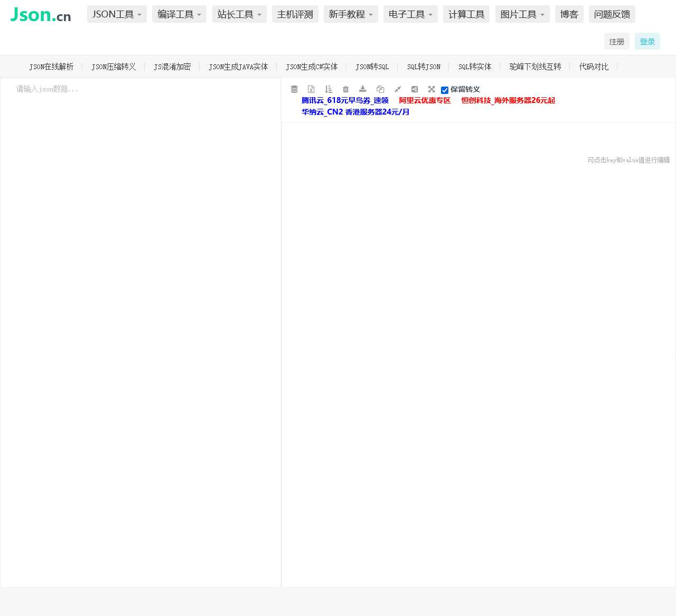This screenshot has width=676, height=616.
Task: Select 博客 in the navigation bar
Action: [x=569, y=14]
